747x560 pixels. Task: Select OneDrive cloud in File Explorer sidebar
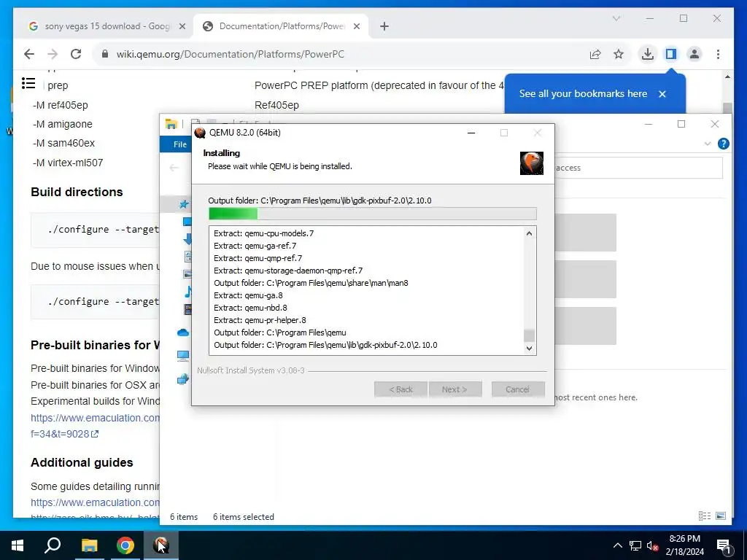(x=183, y=332)
